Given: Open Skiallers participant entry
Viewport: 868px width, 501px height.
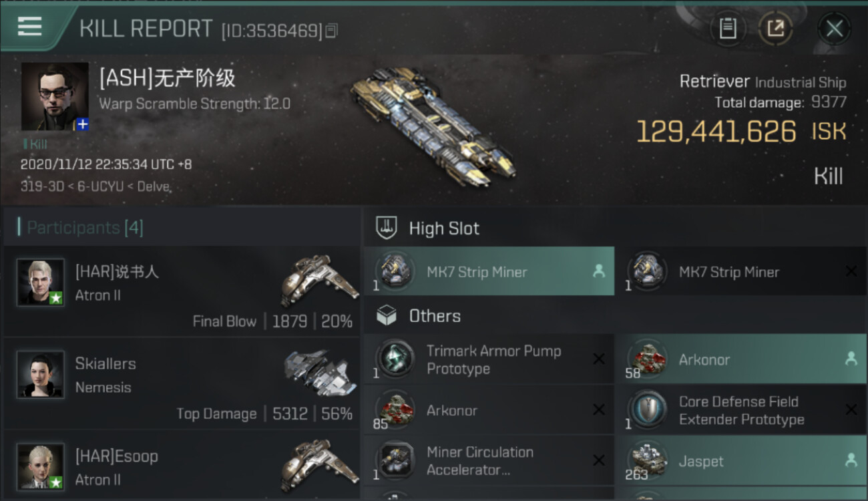Looking at the screenshot, I should tap(182, 383).
